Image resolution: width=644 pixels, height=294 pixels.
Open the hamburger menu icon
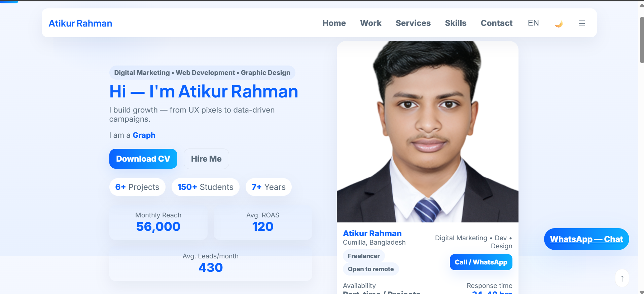(582, 23)
